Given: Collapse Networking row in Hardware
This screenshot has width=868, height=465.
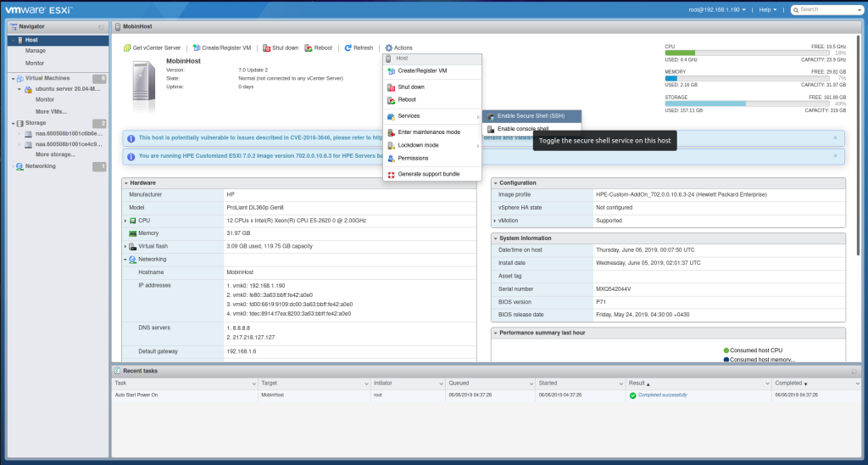Looking at the screenshot, I should 125,260.
